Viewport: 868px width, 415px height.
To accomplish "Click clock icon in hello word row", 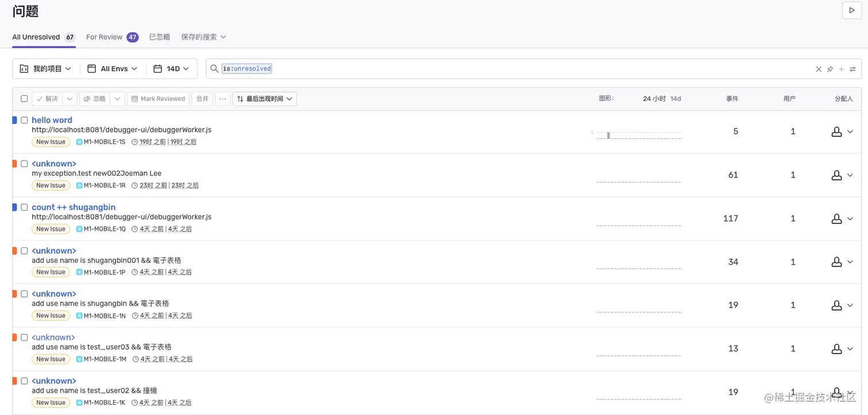I will pyautogui.click(x=135, y=142).
